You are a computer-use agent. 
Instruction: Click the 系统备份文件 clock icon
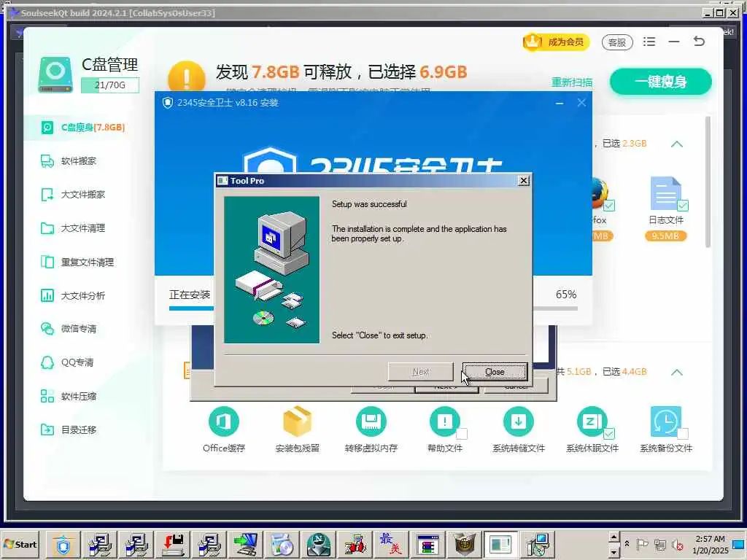(x=665, y=421)
